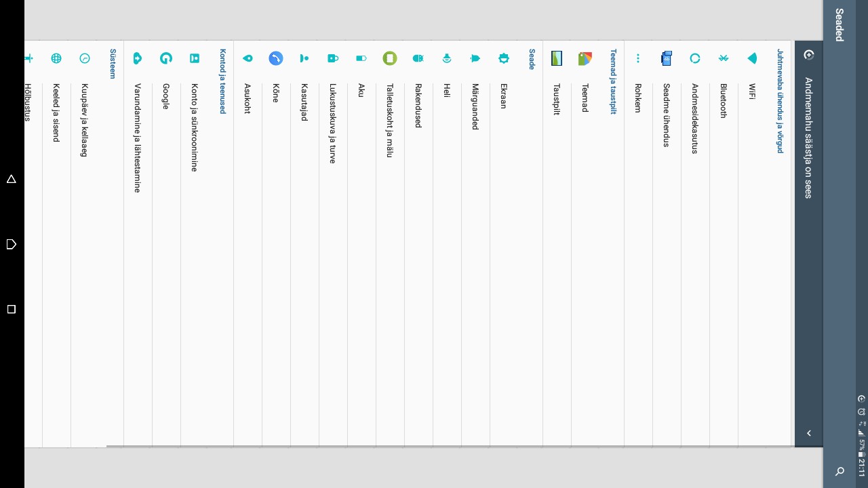
Task: Open the Kõne label
Action: click(x=276, y=93)
